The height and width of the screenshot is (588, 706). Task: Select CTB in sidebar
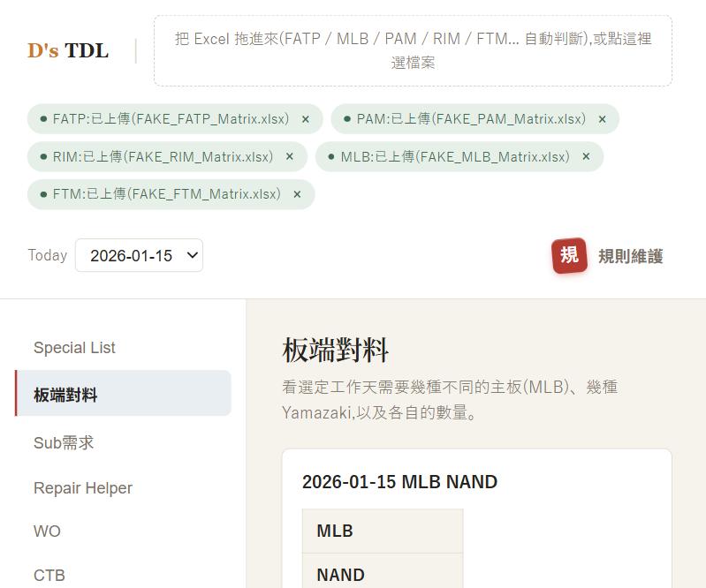[x=49, y=576]
